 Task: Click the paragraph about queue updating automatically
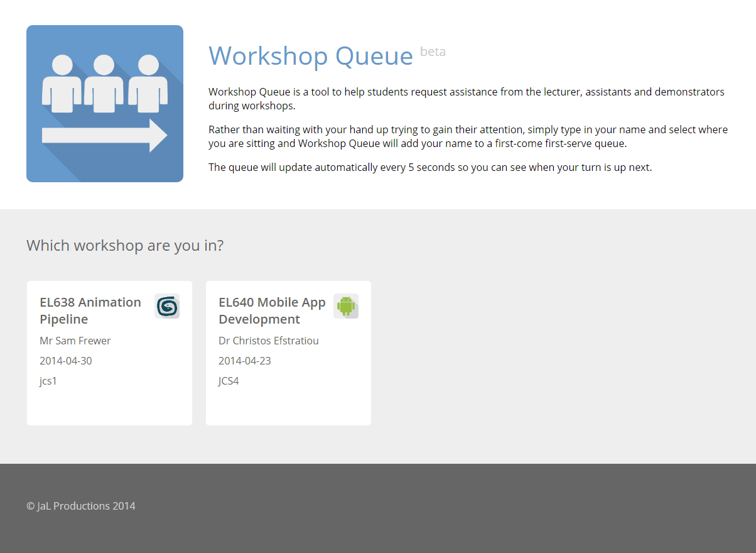(430, 167)
